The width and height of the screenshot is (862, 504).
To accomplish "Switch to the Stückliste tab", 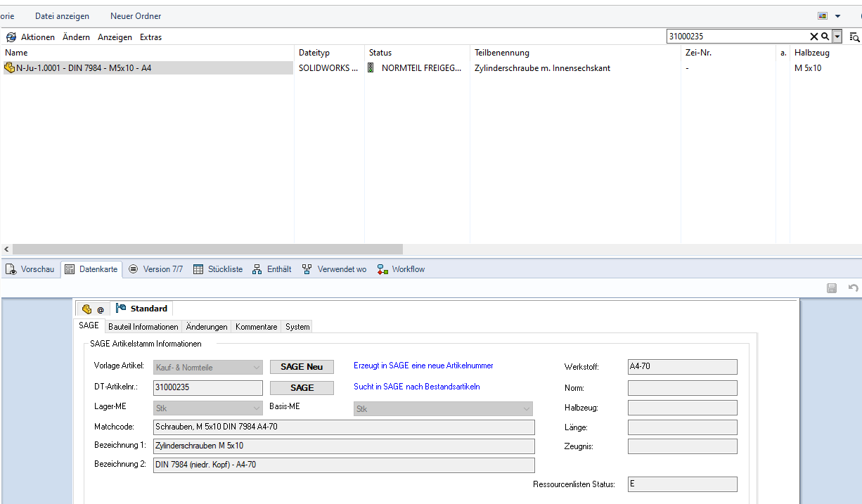I will (218, 269).
